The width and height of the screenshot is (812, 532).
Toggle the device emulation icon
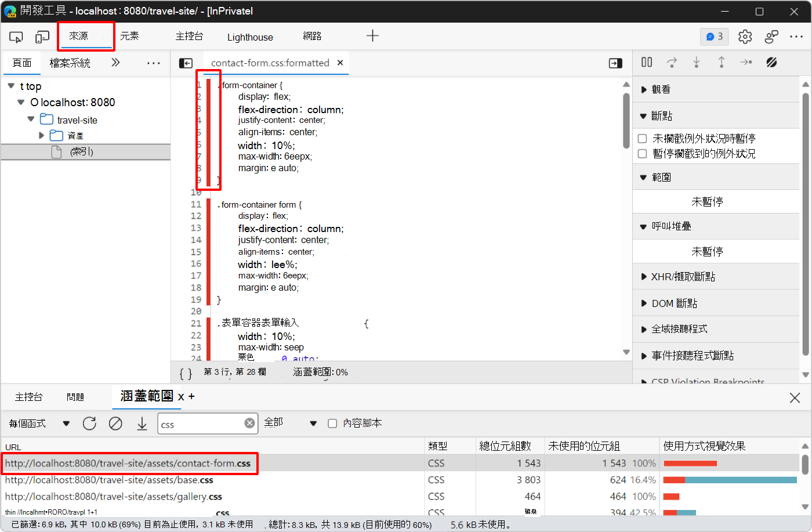click(42, 37)
